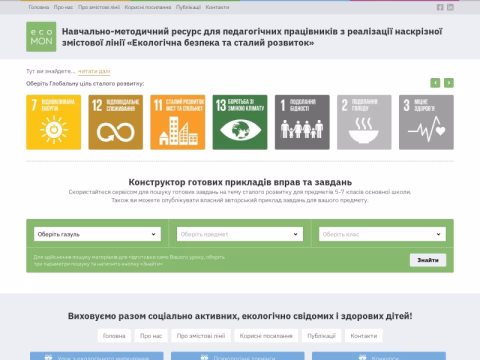The width and height of the screenshot is (480, 360).
Task: Click the 'Знайти' search button
Action: (x=428, y=260)
